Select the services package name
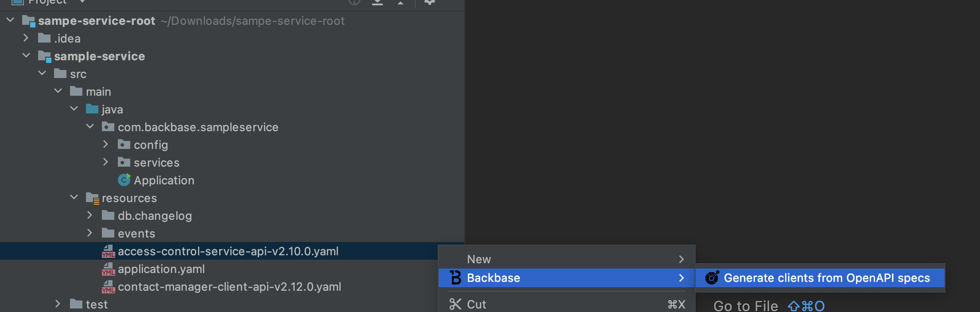 coord(156,163)
